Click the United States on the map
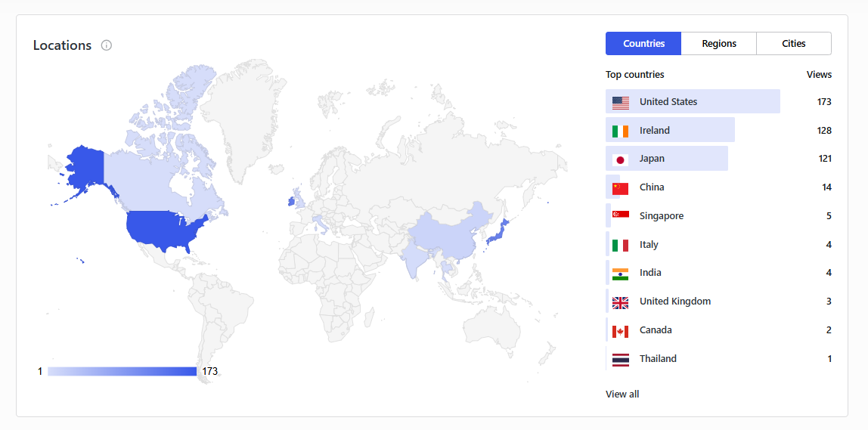This screenshot has width=868, height=430. tap(163, 230)
